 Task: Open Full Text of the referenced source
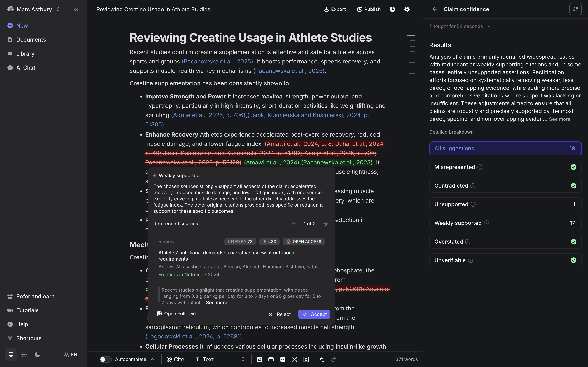tap(177, 314)
